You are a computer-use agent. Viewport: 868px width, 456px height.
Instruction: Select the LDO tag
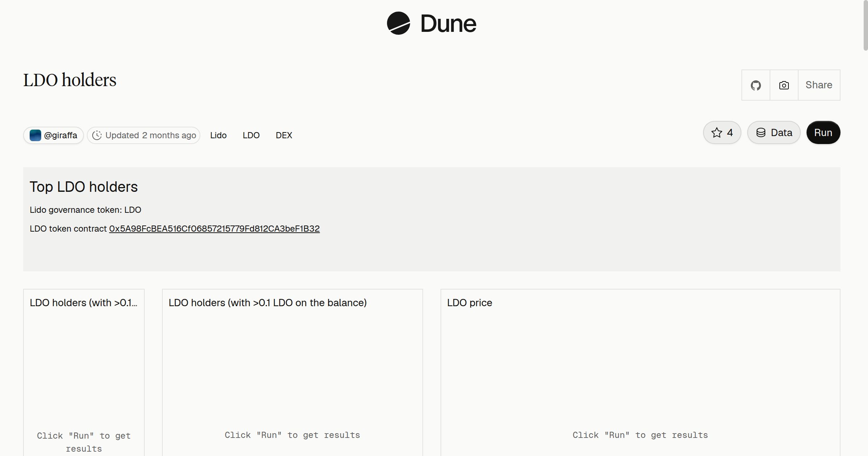(251, 135)
